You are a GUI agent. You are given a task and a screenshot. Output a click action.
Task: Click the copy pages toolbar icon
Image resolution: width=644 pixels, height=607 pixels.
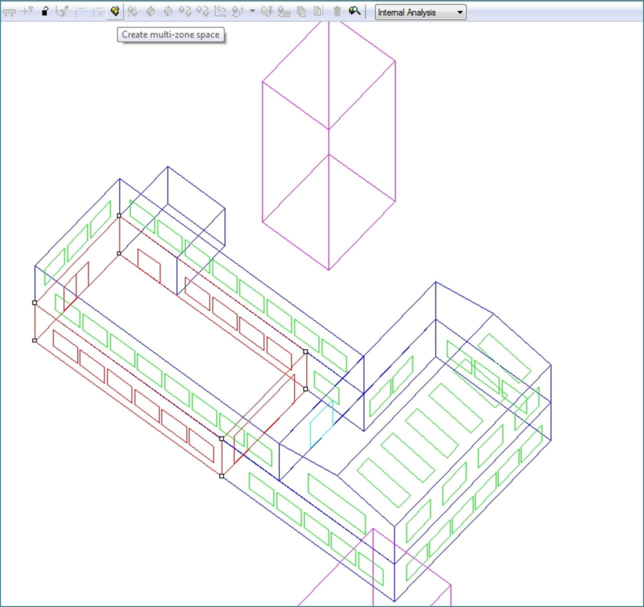coord(301,12)
